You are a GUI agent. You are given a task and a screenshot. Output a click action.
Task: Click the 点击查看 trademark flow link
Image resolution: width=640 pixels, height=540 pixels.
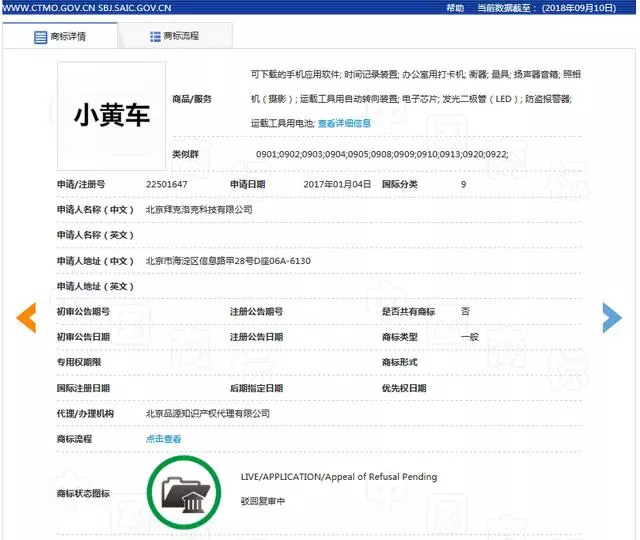pos(163,439)
